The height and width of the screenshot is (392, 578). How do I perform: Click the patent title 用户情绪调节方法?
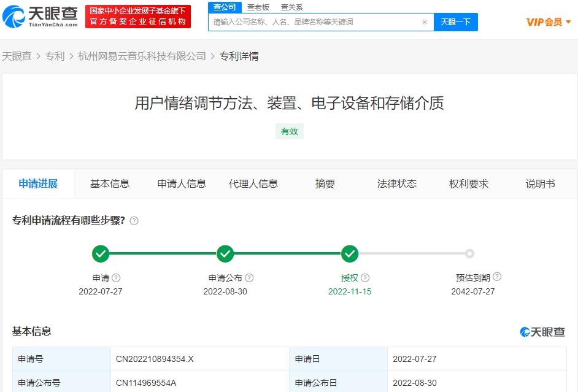290,103
